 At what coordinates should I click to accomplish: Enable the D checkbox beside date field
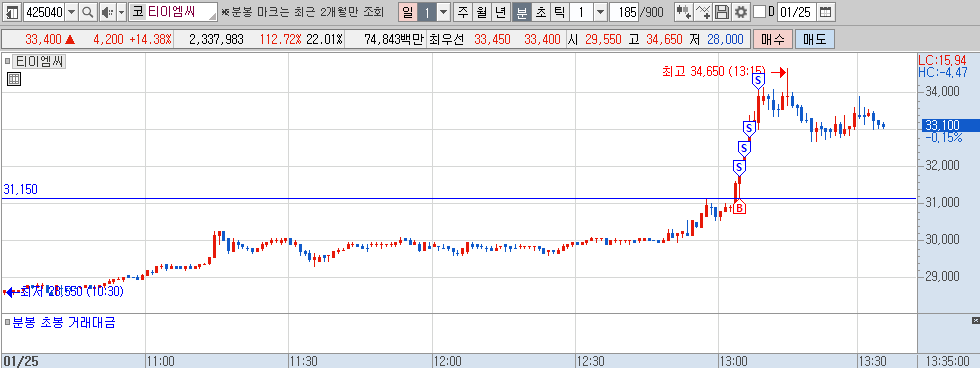pyautogui.click(x=759, y=12)
